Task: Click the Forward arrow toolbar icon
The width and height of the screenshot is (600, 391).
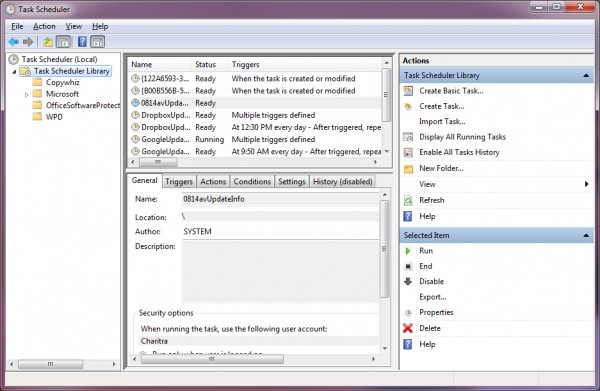Action: tap(28, 42)
